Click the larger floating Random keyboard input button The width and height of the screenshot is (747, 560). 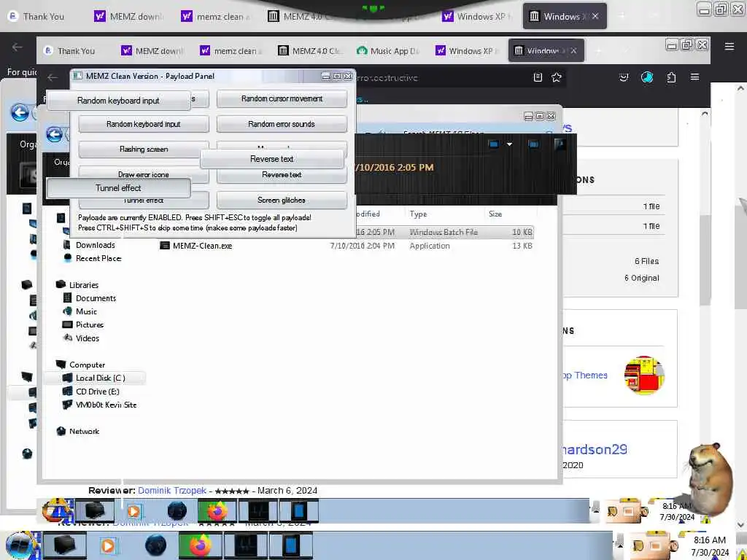(x=119, y=101)
